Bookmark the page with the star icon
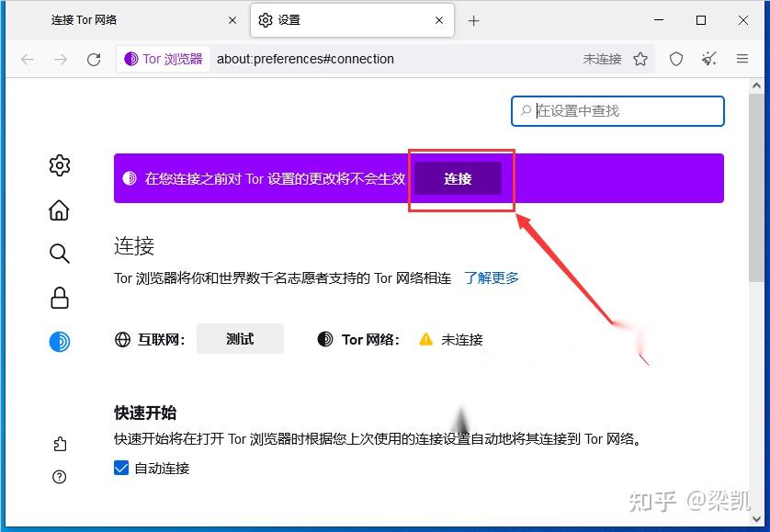770x532 pixels. 642,58
